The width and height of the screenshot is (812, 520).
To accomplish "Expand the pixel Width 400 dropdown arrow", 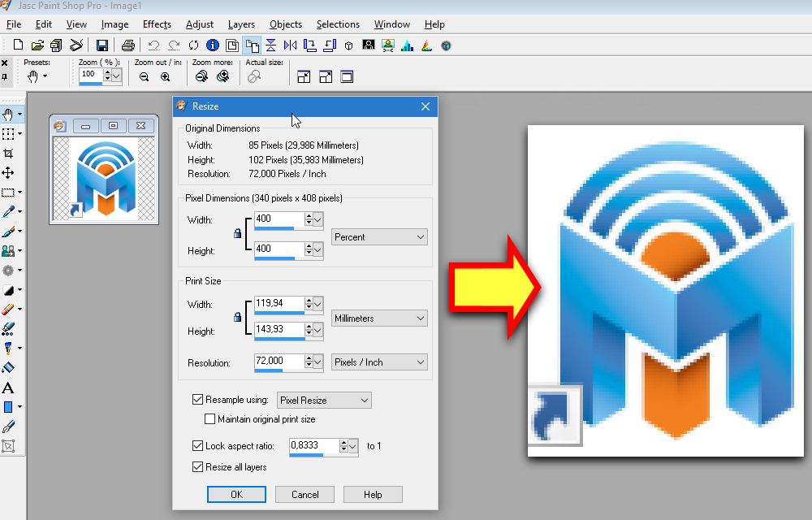I will click(x=318, y=219).
